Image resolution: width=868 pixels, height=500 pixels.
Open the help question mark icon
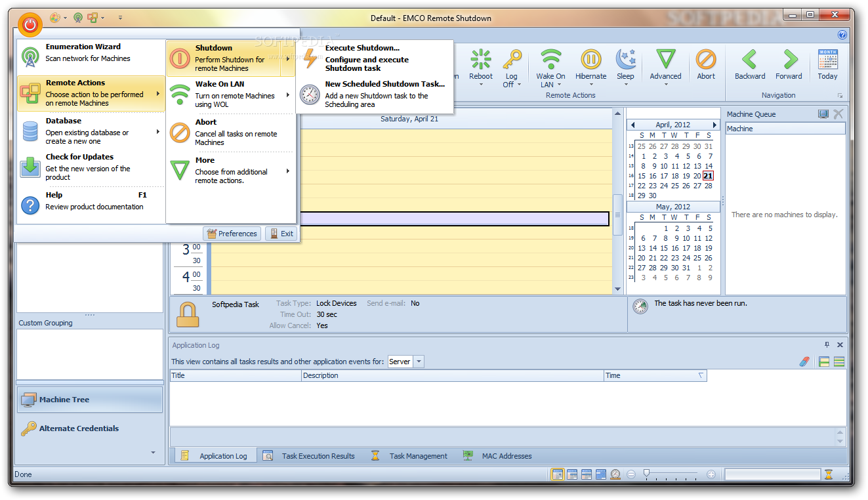point(842,35)
